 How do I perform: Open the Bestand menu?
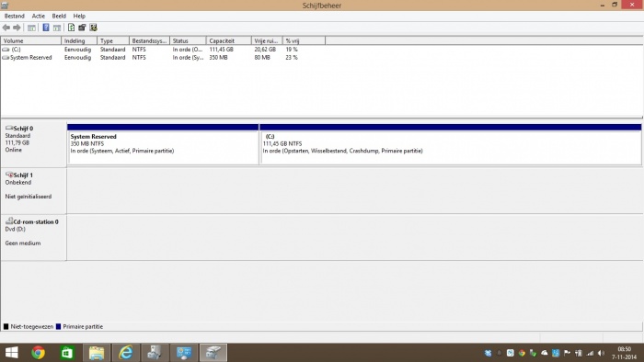click(15, 16)
